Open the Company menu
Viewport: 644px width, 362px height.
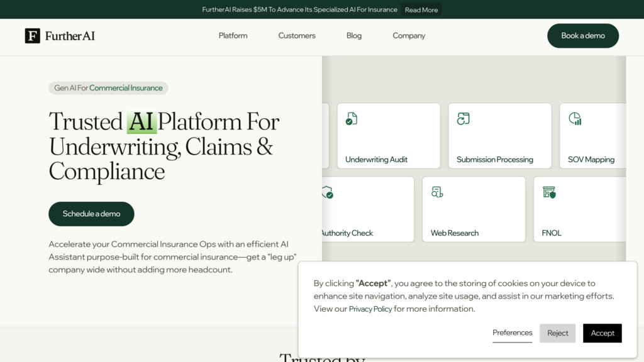(409, 36)
